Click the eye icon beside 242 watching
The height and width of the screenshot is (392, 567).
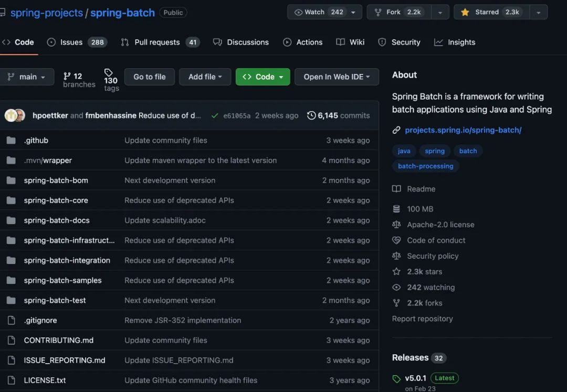click(x=396, y=287)
